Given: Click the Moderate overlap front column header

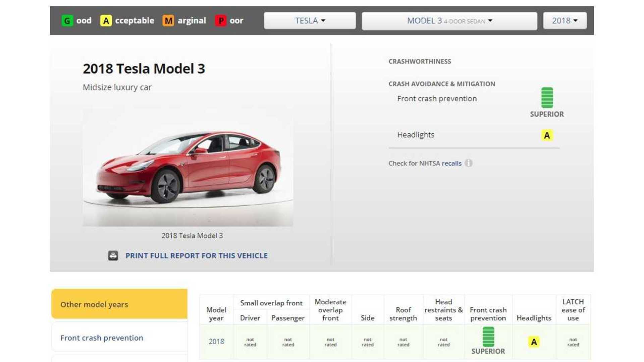Looking at the screenshot, I should [x=330, y=310].
